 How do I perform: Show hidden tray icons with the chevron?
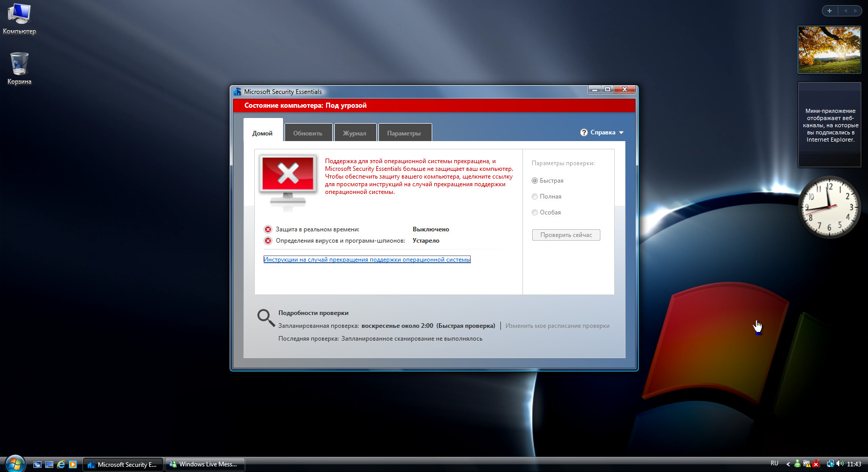click(788, 464)
